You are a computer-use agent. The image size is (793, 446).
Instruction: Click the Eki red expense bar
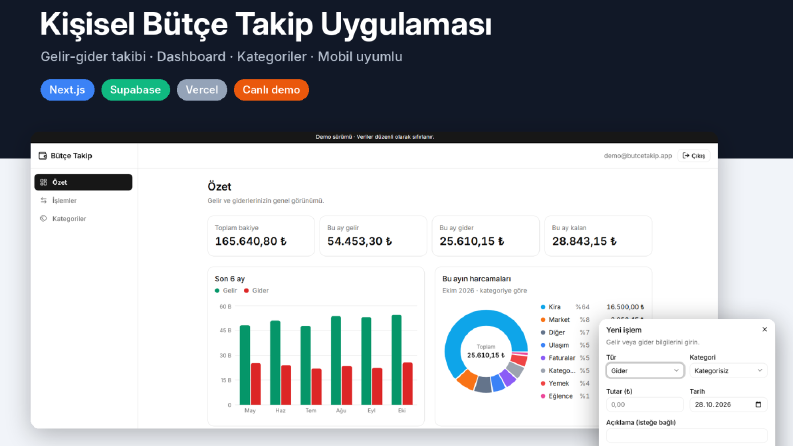(408, 384)
